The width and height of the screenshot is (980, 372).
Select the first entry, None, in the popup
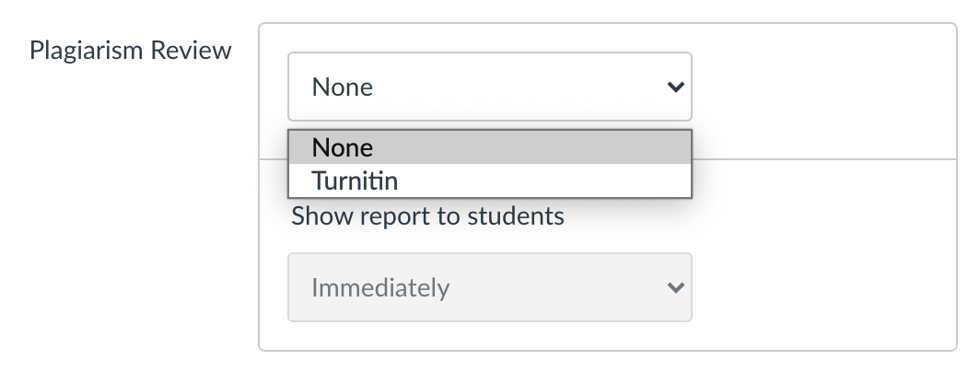(490, 147)
